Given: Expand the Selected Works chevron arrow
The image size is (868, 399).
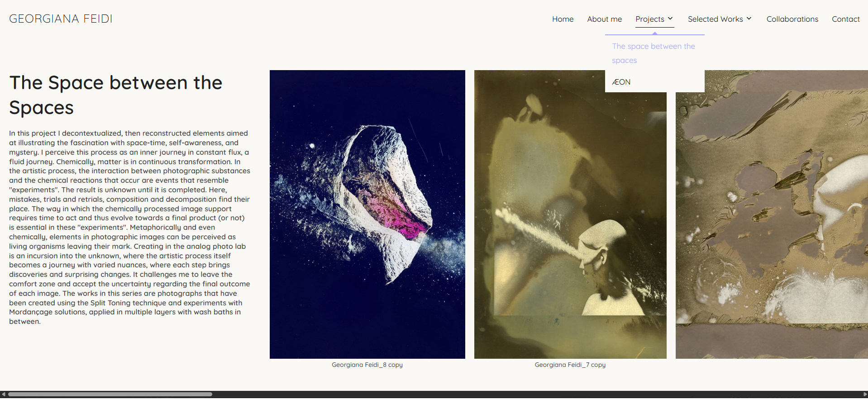Looking at the screenshot, I should pos(749,19).
